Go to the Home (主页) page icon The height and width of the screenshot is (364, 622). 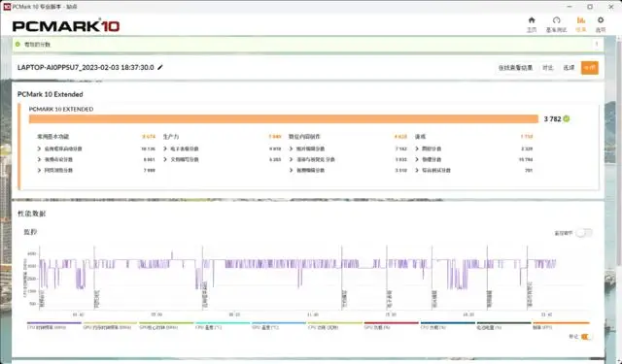[x=532, y=20]
